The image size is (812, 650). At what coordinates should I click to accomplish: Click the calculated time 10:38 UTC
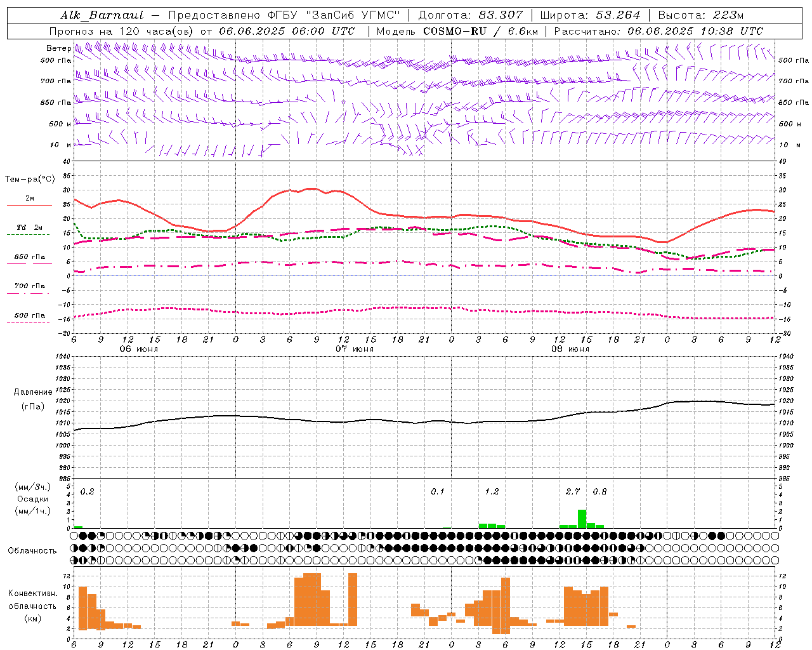[731, 31]
